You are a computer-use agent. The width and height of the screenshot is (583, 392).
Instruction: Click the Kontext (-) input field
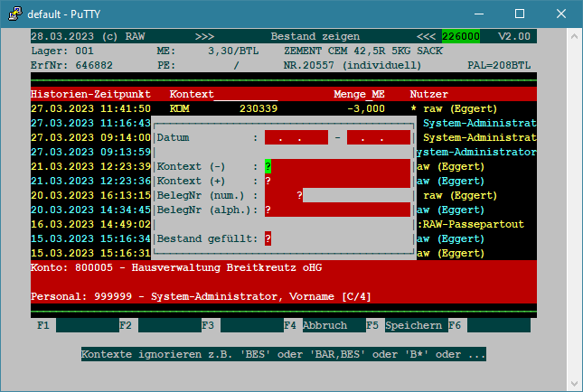coord(337,166)
